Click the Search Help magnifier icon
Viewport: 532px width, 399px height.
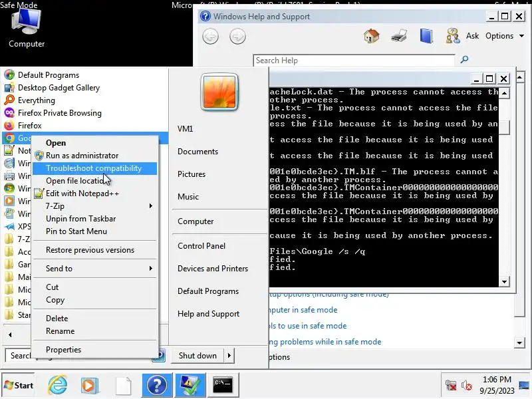[x=464, y=60]
